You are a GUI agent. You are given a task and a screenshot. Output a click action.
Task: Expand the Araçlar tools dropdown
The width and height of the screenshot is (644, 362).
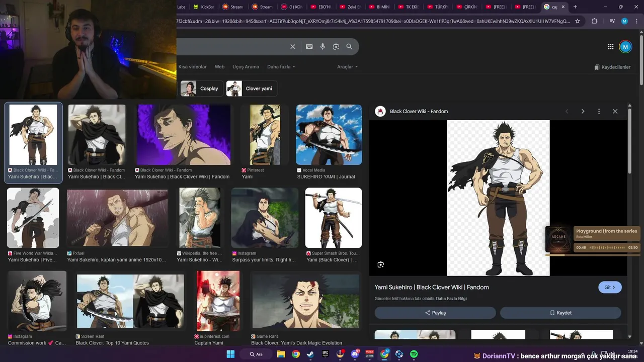point(347,67)
